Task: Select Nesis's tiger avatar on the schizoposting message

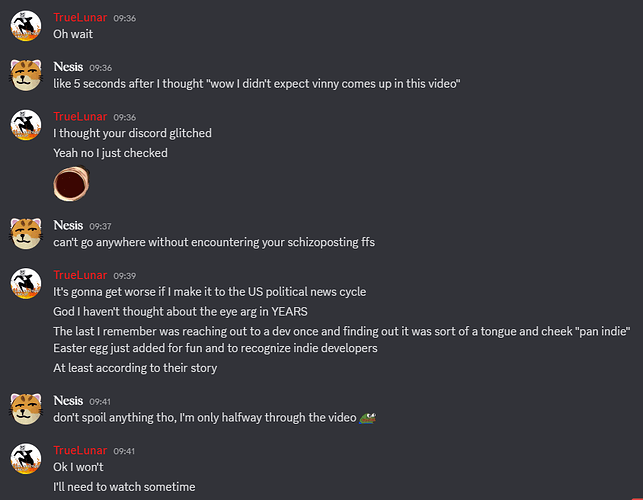Action: pyautogui.click(x=26, y=233)
